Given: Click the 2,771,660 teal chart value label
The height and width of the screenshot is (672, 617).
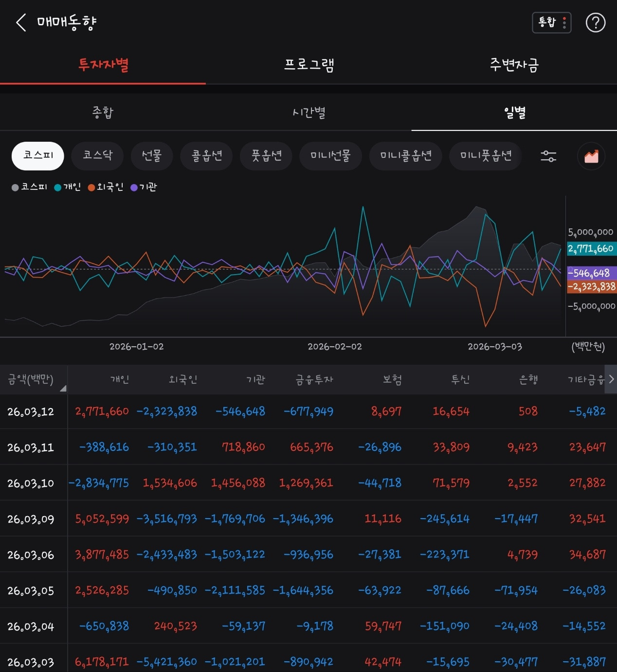Looking at the screenshot, I should point(591,249).
